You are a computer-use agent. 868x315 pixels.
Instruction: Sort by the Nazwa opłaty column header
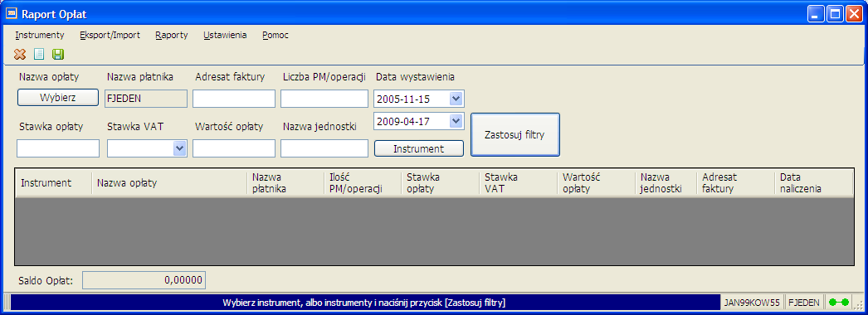(x=168, y=183)
